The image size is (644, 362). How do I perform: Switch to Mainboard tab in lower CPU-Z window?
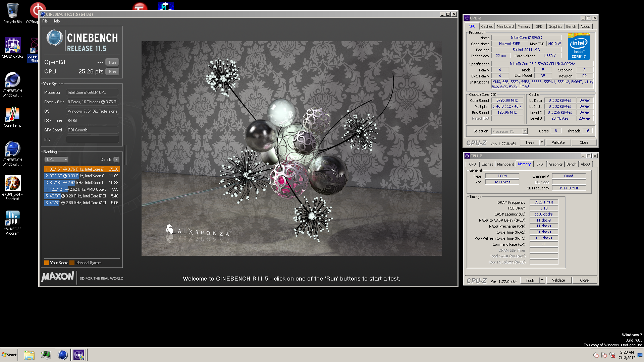click(x=505, y=164)
